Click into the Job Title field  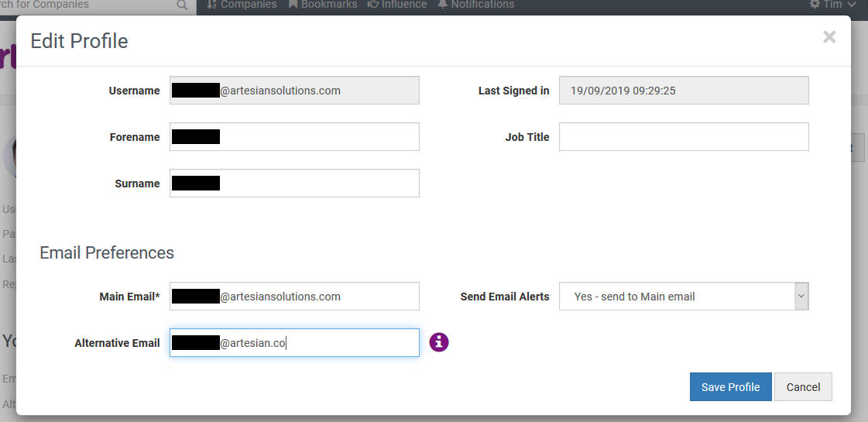pyautogui.click(x=683, y=137)
